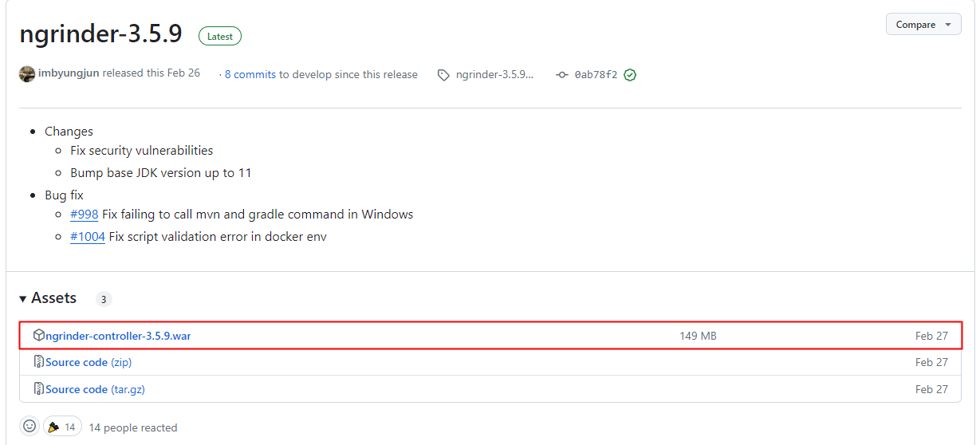Open imbyungjun's avatar image

coord(27,73)
